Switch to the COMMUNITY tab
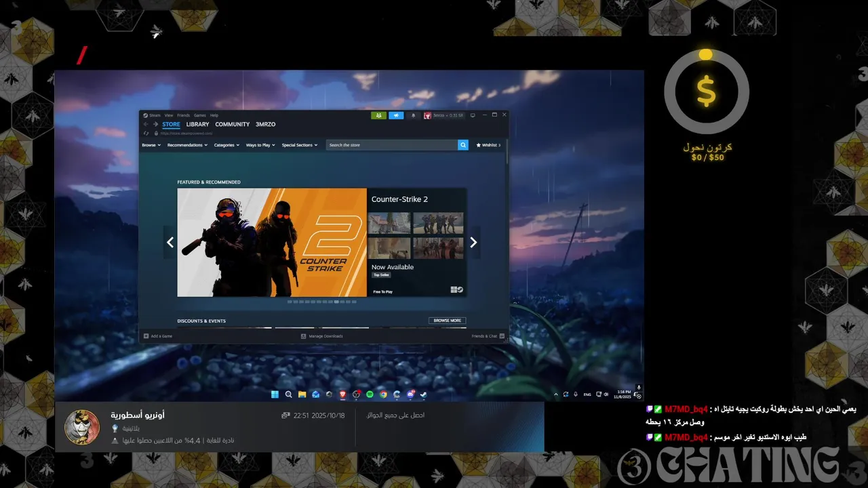This screenshot has height=488, width=868. [x=233, y=124]
